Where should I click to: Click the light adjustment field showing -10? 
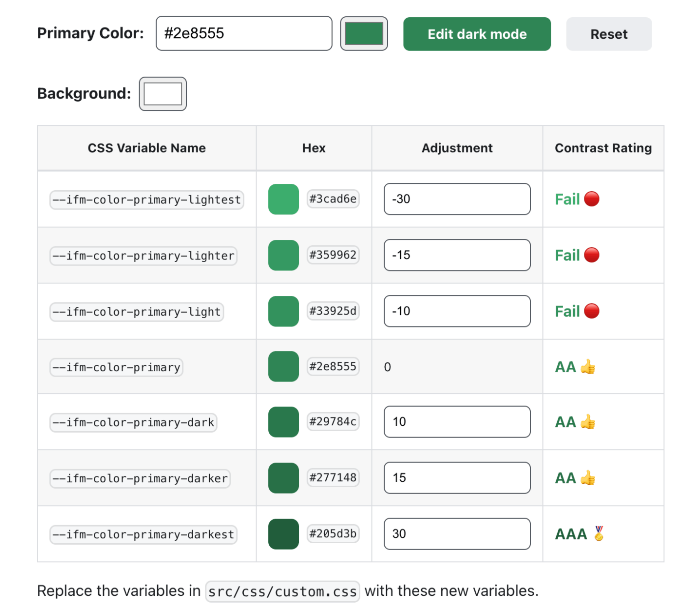click(x=457, y=311)
